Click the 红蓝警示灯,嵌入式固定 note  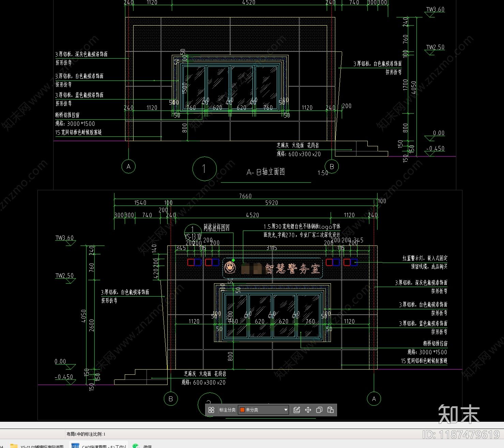coord(425,258)
